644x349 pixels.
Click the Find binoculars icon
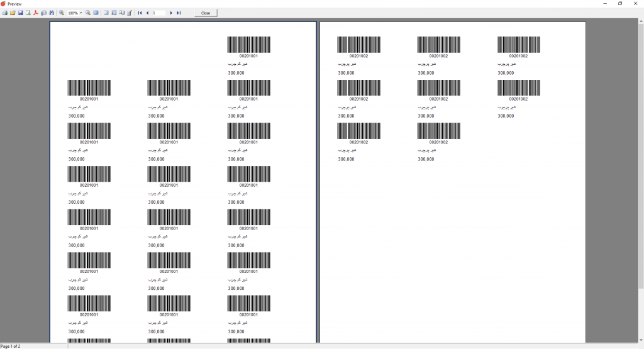point(52,13)
